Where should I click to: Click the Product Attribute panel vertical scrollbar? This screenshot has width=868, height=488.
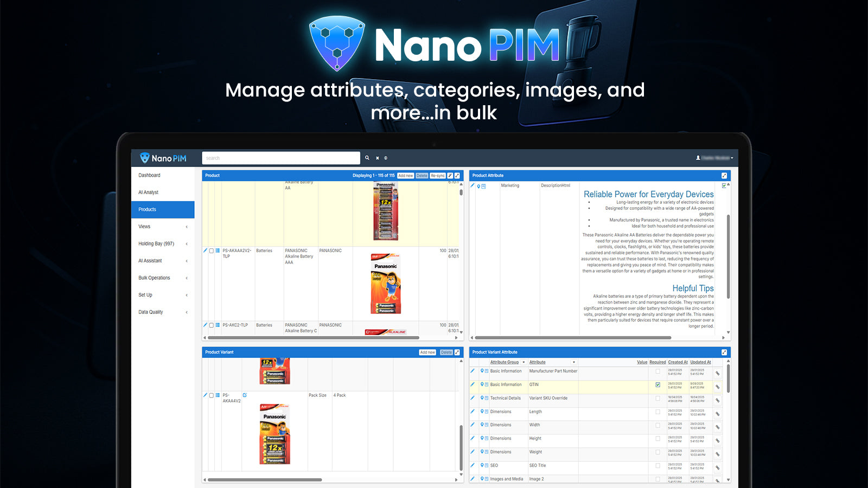coord(728,256)
